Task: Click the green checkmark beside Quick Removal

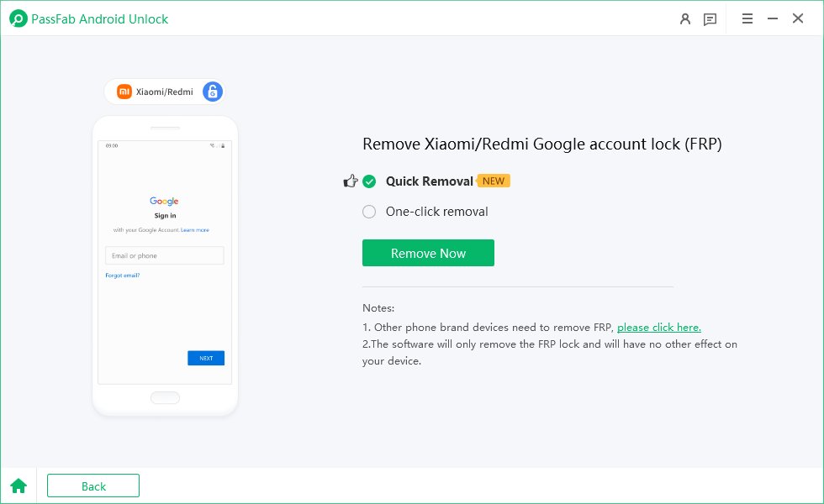Action: (370, 180)
